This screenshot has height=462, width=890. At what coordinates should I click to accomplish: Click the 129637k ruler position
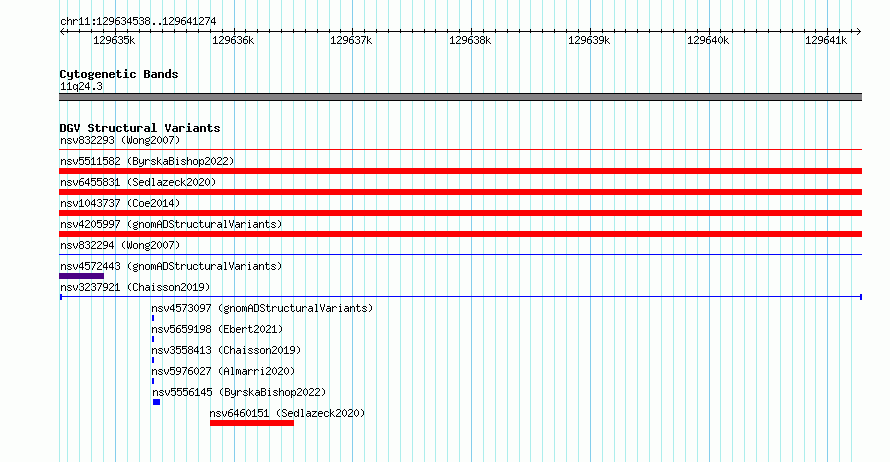[351, 40]
